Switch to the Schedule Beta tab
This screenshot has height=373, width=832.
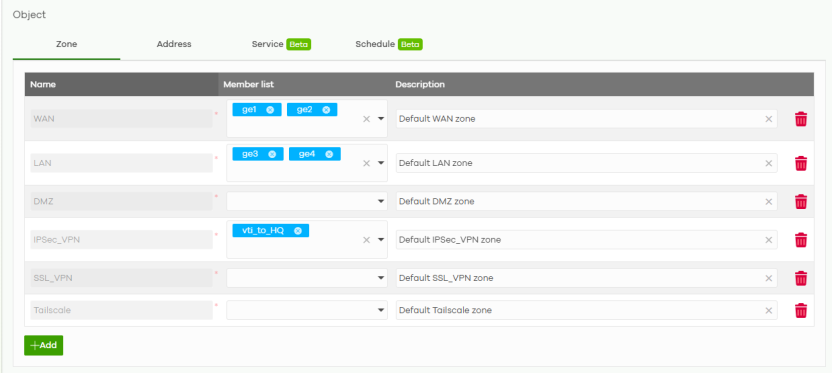click(x=389, y=45)
